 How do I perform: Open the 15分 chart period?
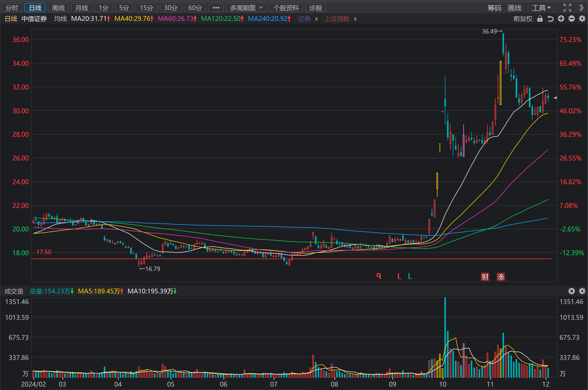(x=146, y=8)
